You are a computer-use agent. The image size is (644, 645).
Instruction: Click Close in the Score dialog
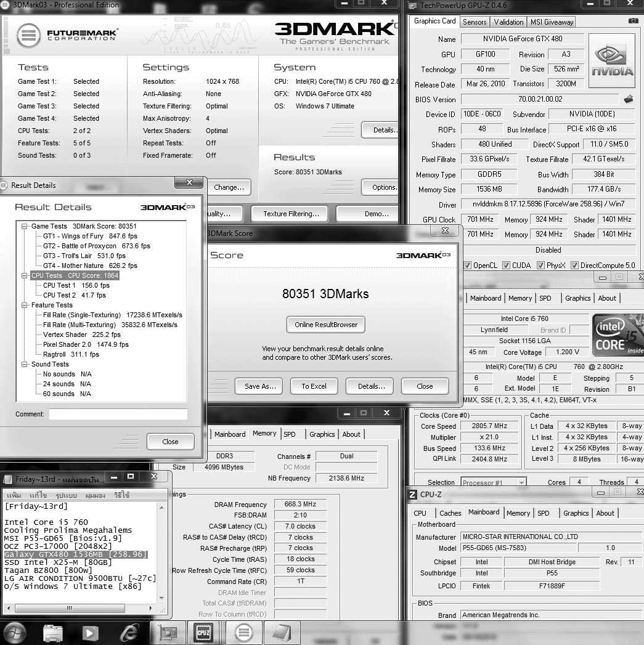click(425, 386)
